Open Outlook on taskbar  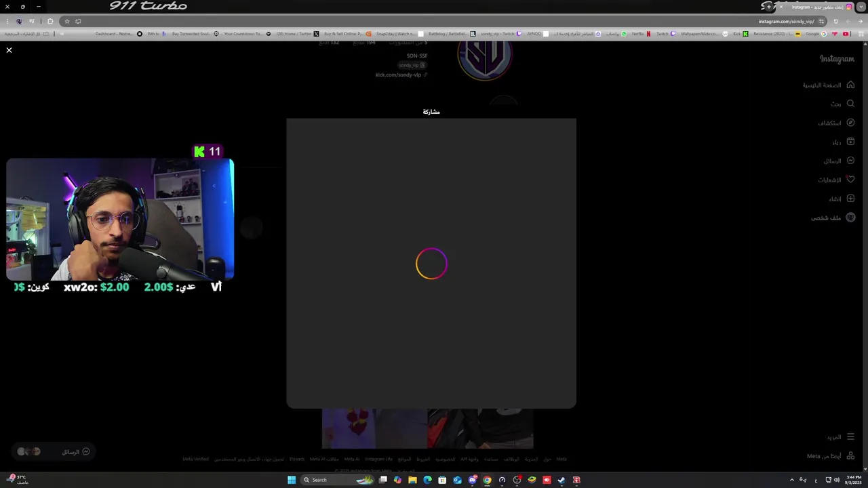click(457, 480)
